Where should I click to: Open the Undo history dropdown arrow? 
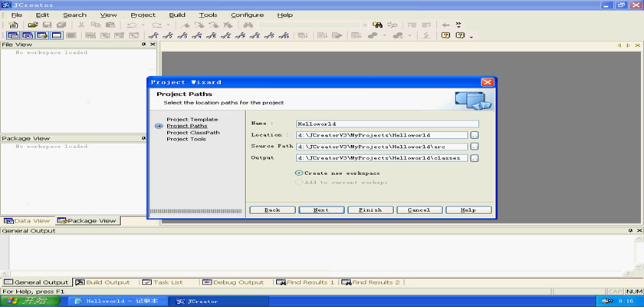(143, 25)
